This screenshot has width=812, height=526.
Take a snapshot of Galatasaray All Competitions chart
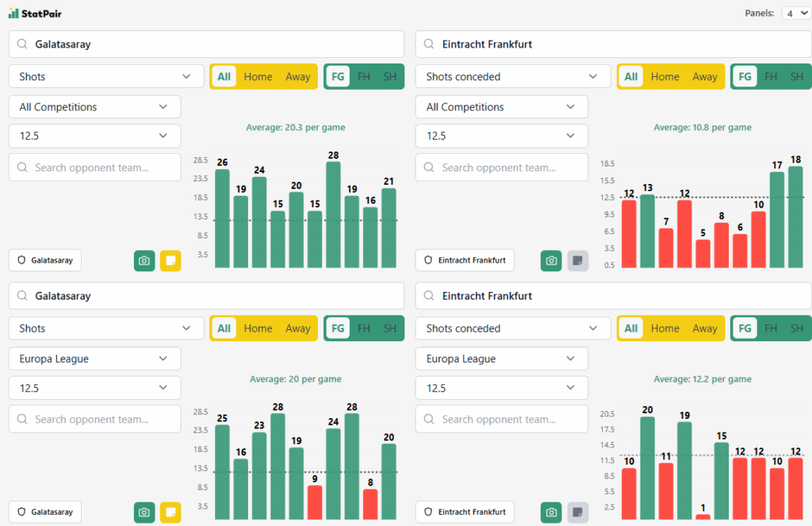(x=144, y=261)
